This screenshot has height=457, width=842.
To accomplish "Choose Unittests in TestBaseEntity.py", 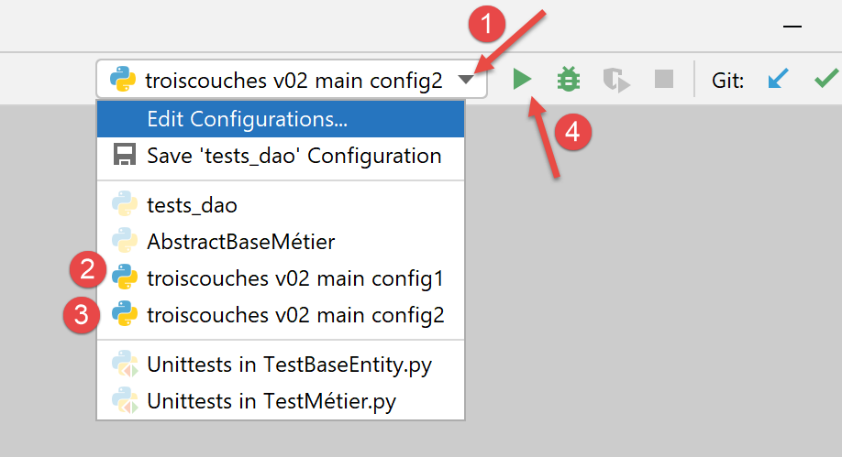I will (x=289, y=364).
